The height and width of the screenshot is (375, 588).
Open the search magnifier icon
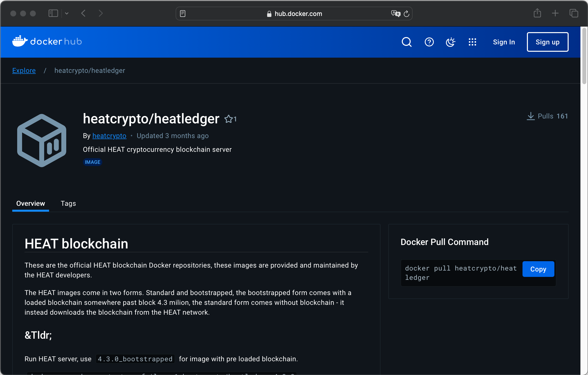(406, 42)
